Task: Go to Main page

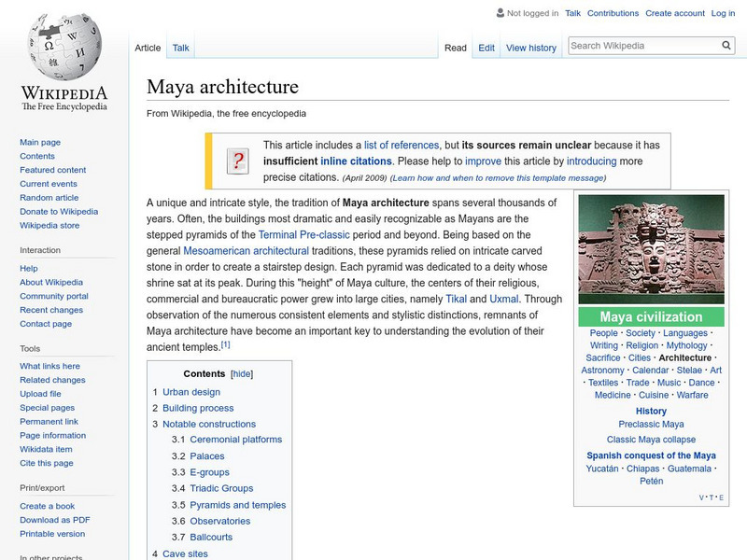Action: 40,142
